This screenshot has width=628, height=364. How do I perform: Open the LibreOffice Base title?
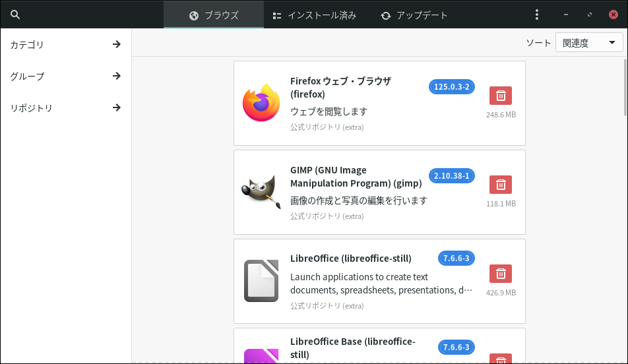353,348
